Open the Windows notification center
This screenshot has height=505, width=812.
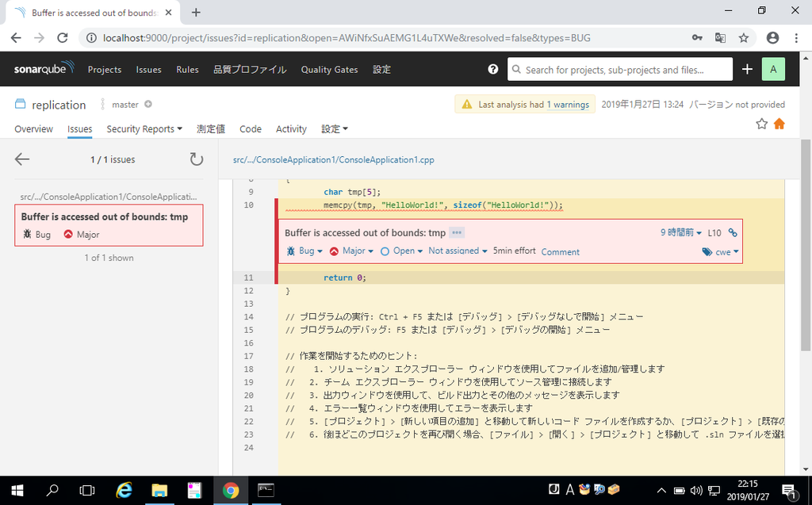click(789, 490)
